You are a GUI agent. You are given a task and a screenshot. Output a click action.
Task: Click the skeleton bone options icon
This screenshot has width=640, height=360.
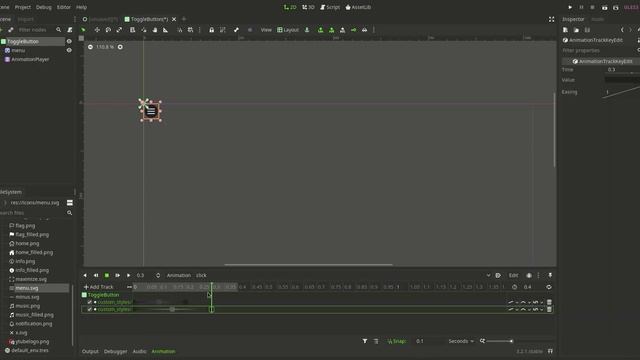point(236,30)
